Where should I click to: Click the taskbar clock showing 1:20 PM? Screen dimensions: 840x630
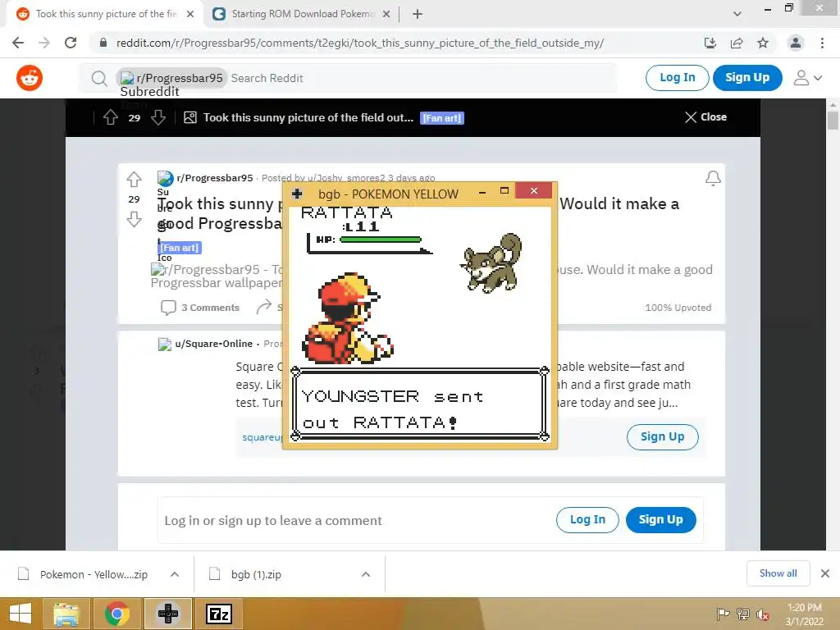coord(804,614)
